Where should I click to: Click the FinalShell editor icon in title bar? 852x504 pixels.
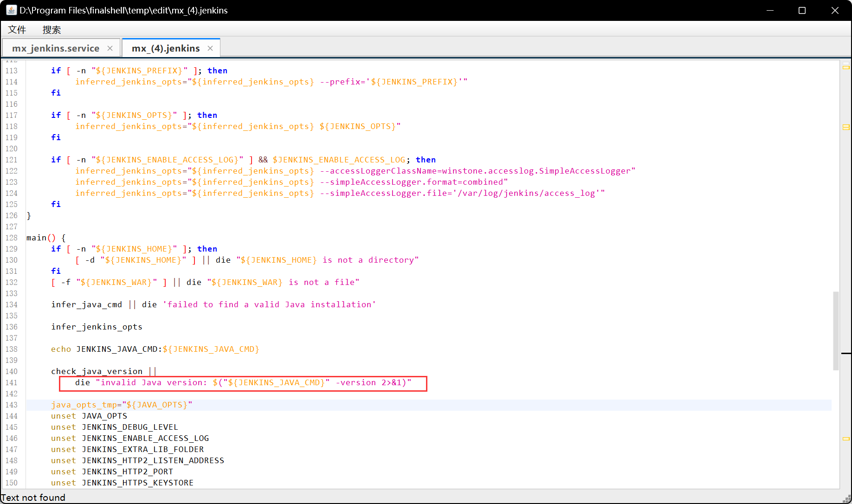11,10
